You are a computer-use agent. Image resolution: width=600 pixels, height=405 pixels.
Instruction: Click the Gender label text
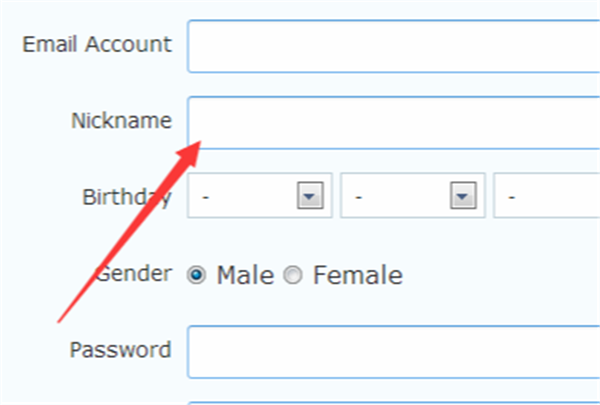pos(133,273)
